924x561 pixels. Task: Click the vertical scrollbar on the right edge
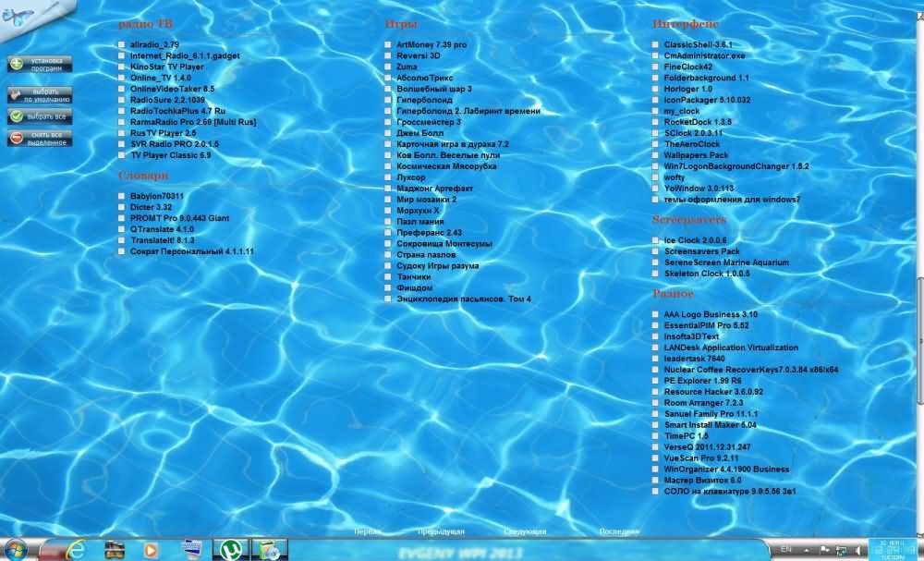(918, 342)
